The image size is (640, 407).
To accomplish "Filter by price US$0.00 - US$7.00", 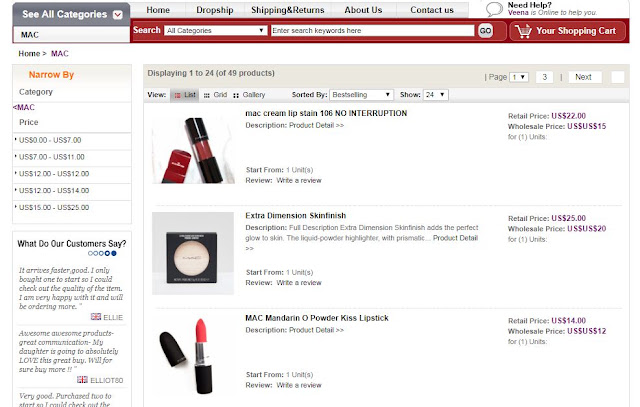I will click(50, 140).
